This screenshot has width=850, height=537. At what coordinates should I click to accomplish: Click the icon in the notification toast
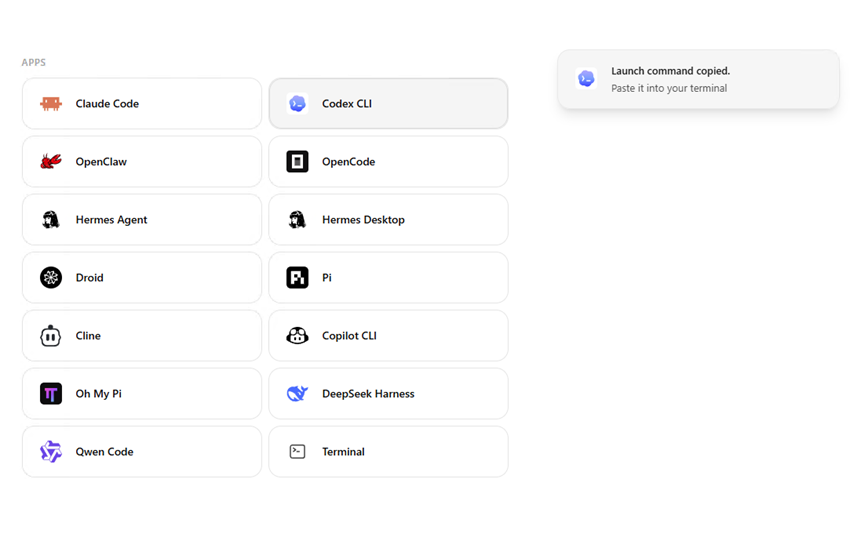coord(586,79)
